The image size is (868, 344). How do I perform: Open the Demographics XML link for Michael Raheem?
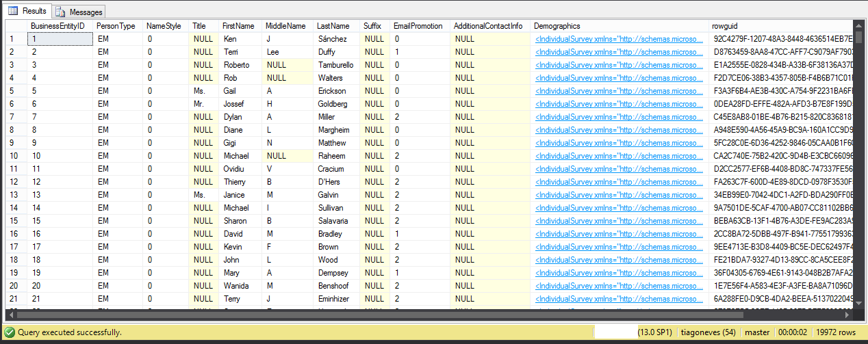pyautogui.click(x=619, y=156)
